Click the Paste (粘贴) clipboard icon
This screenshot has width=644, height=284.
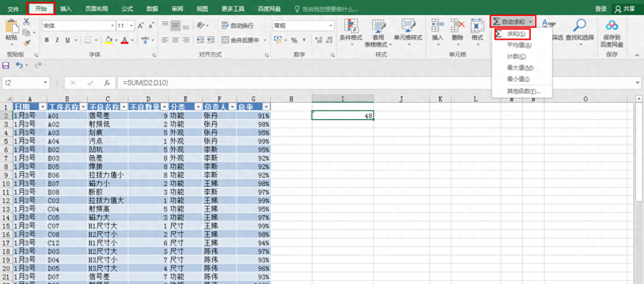tap(12, 27)
